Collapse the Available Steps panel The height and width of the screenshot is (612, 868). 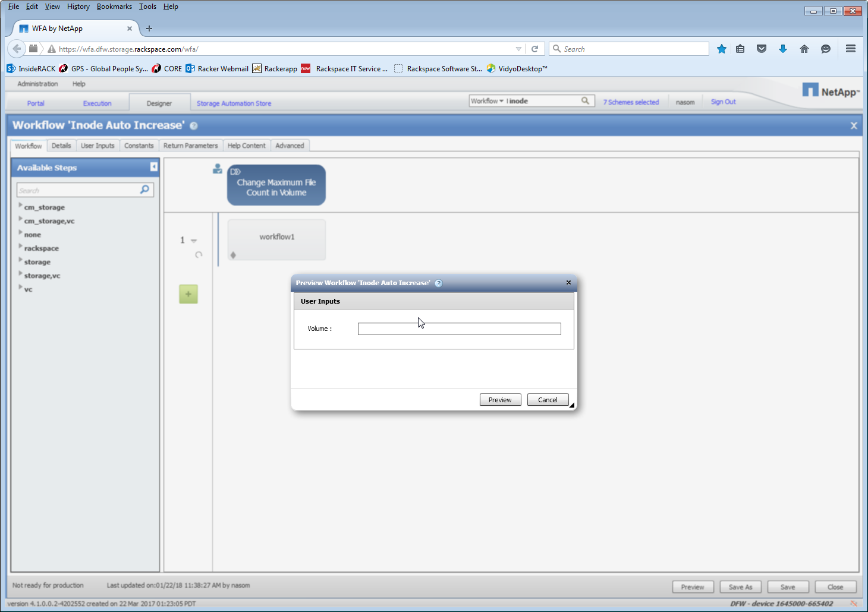pos(154,167)
